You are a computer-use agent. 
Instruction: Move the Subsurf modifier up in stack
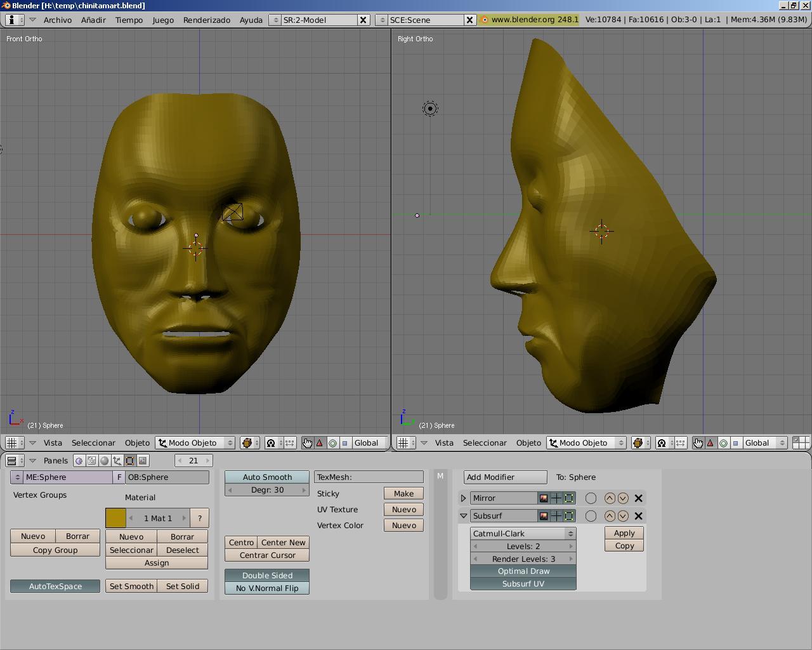(610, 516)
